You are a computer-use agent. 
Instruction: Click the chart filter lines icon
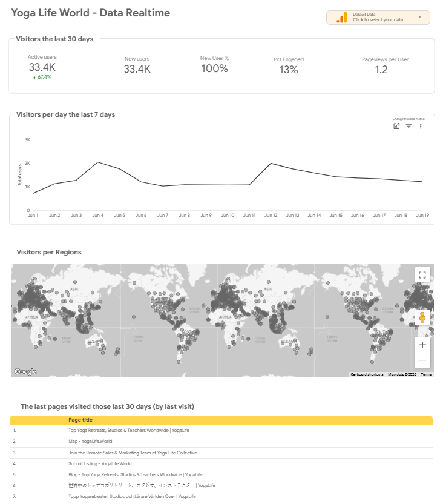[409, 126]
